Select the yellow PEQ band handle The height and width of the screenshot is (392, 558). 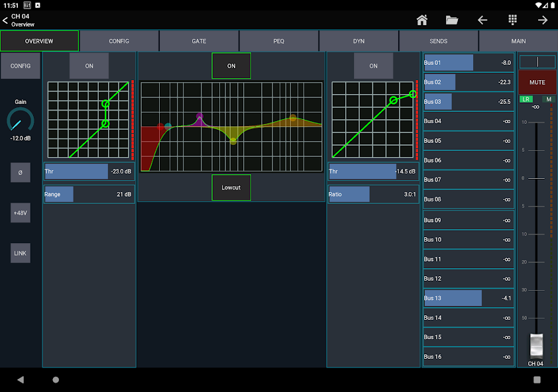point(233,141)
